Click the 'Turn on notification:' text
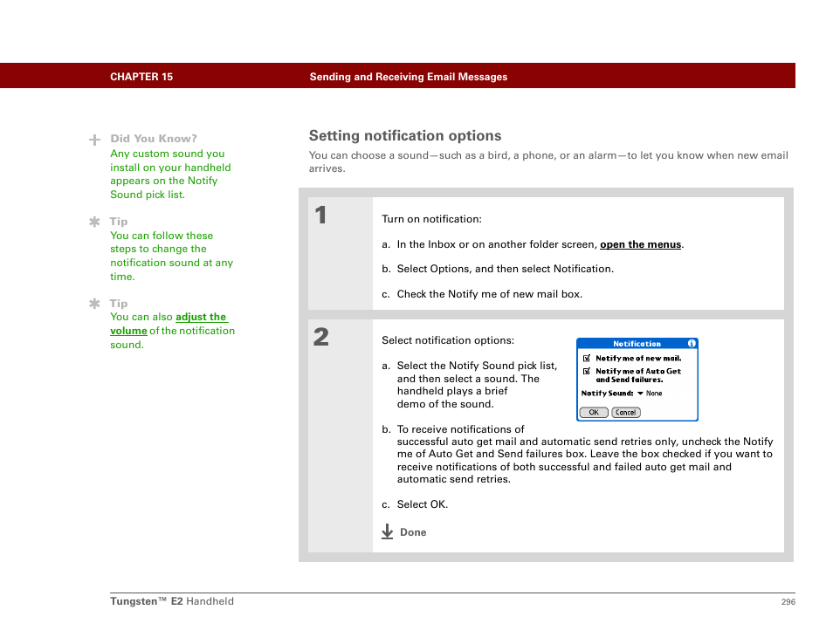This screenshot has width=833, height=644. tap(431, 219)
